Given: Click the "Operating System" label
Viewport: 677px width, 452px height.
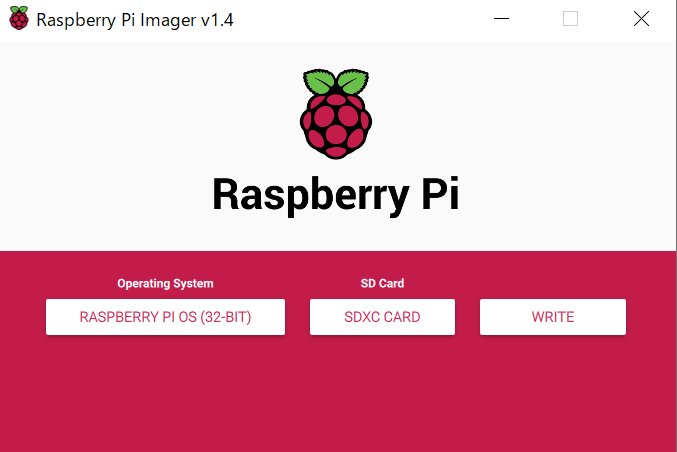Looking at the screenshot, I should [x=165, y=283].
